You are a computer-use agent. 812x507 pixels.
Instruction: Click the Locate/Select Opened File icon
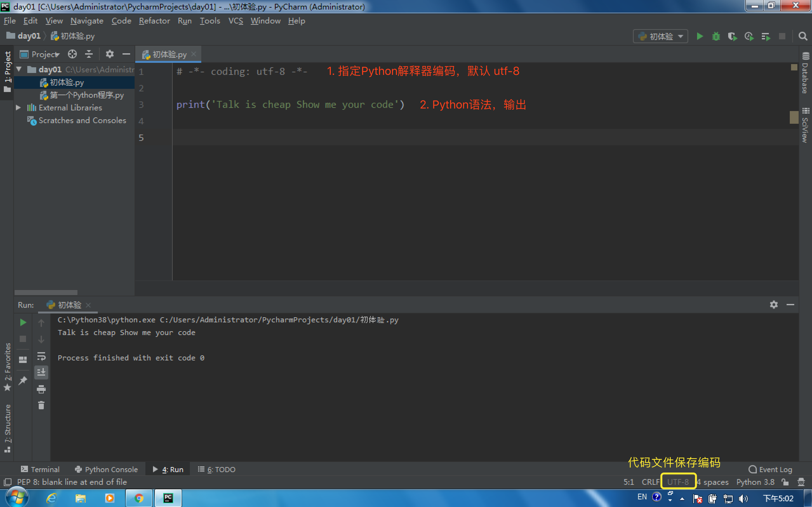click(x=72, y=54)
